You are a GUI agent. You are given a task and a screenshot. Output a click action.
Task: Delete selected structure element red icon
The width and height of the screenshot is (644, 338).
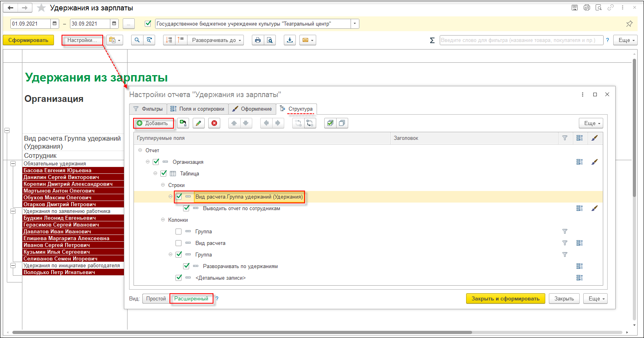point(215,123)
